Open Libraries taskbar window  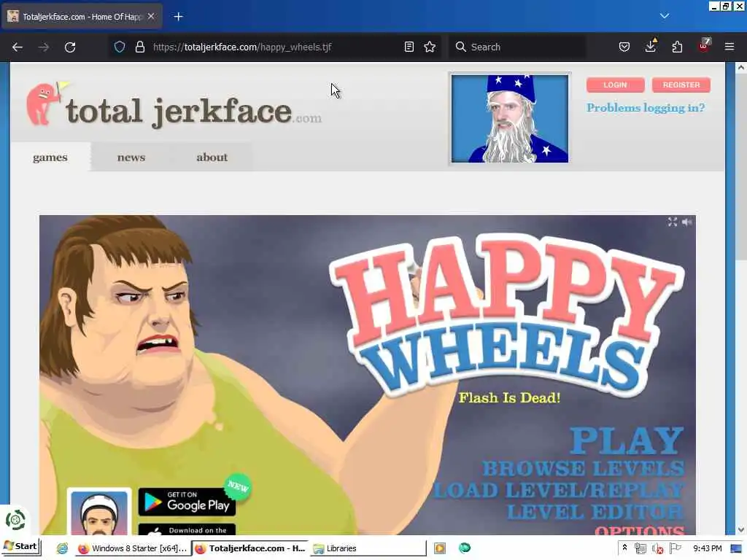pyautogui.click(x=368, y=548)
